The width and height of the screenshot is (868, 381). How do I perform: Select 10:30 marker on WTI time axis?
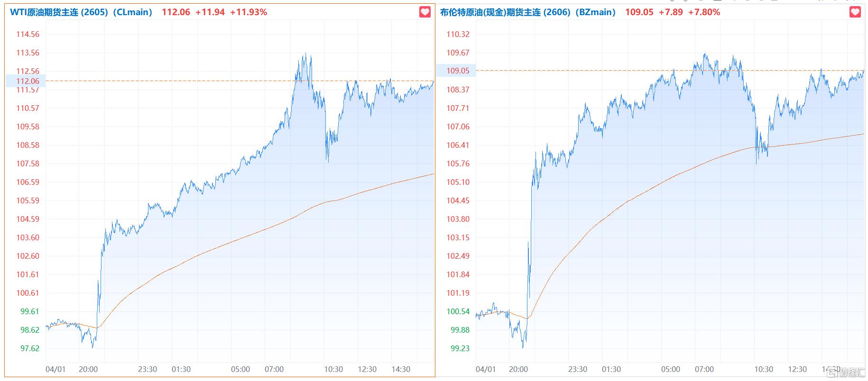point(333,369)
